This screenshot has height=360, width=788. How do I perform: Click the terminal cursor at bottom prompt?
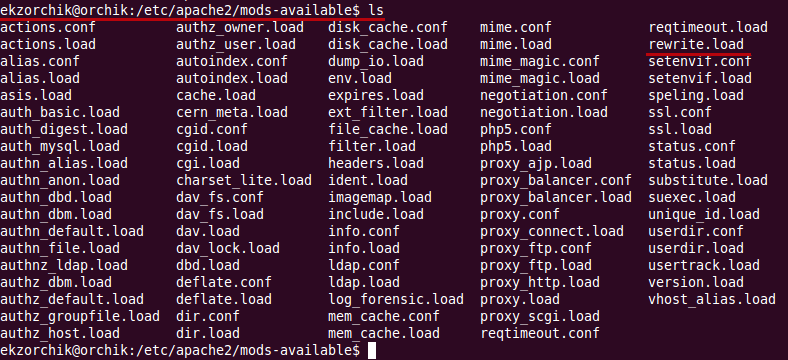372,350
